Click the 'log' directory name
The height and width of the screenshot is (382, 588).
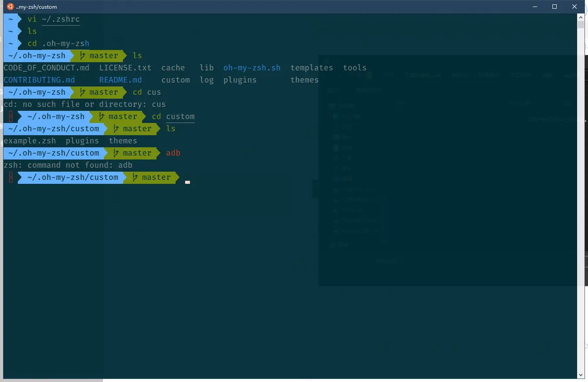click(x=207, y=80)
